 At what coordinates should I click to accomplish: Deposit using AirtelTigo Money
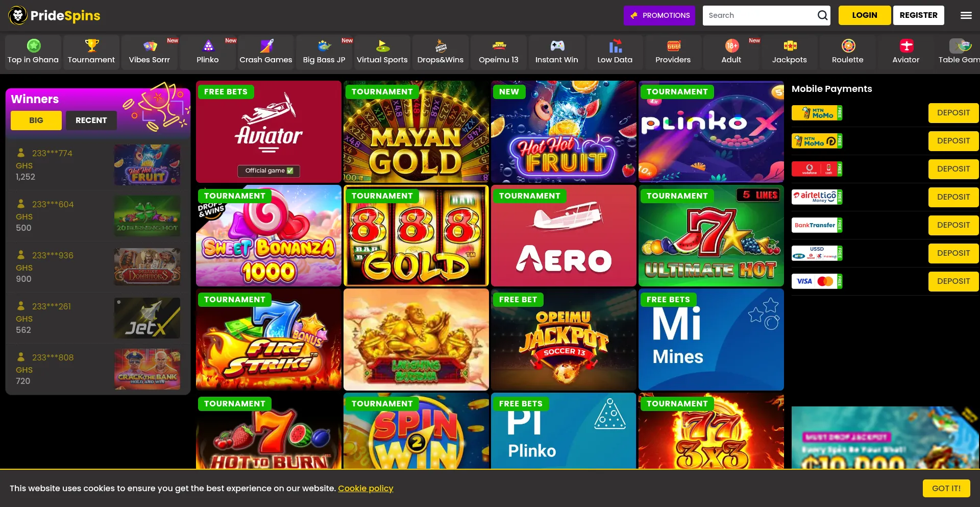[953, 197]
